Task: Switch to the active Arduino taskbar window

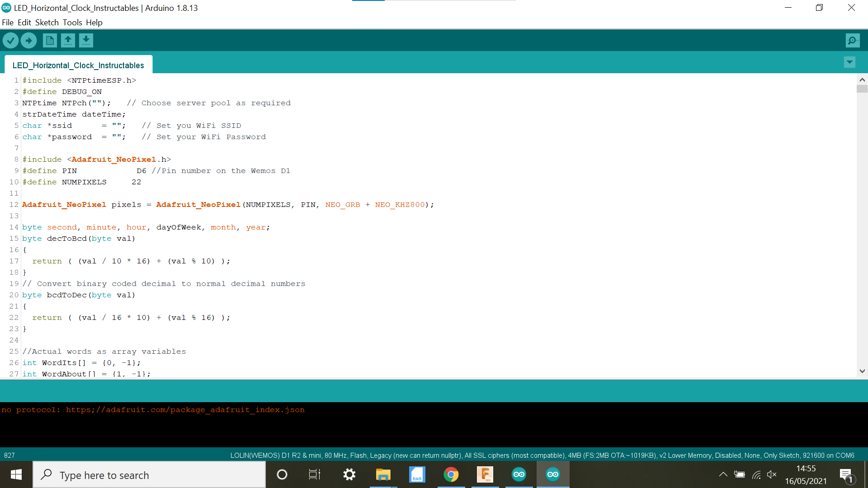Action: pos(552,474)
